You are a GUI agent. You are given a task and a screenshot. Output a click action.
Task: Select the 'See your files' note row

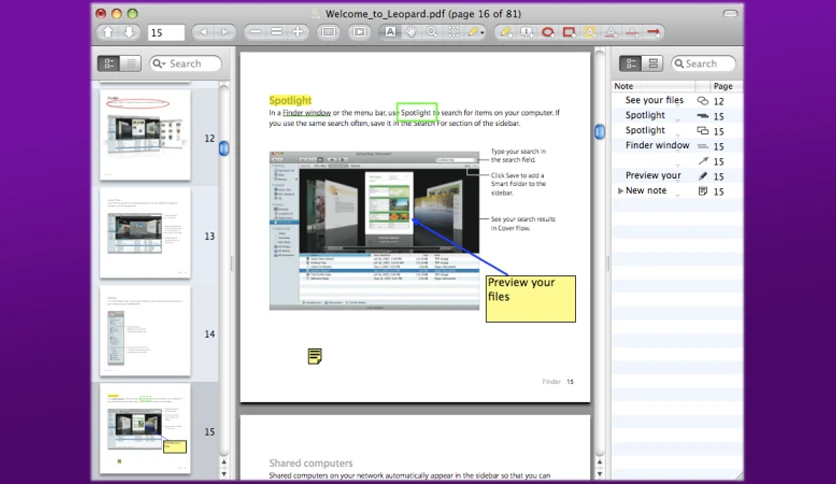pos(677,100)
